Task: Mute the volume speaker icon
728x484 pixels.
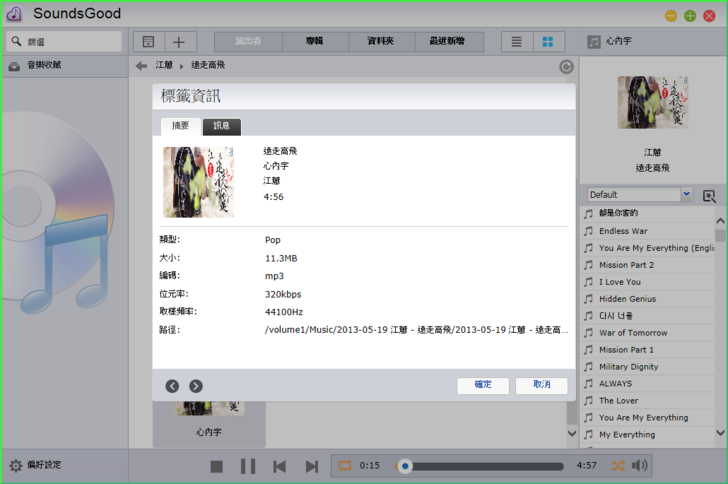Action: [640, 466]
